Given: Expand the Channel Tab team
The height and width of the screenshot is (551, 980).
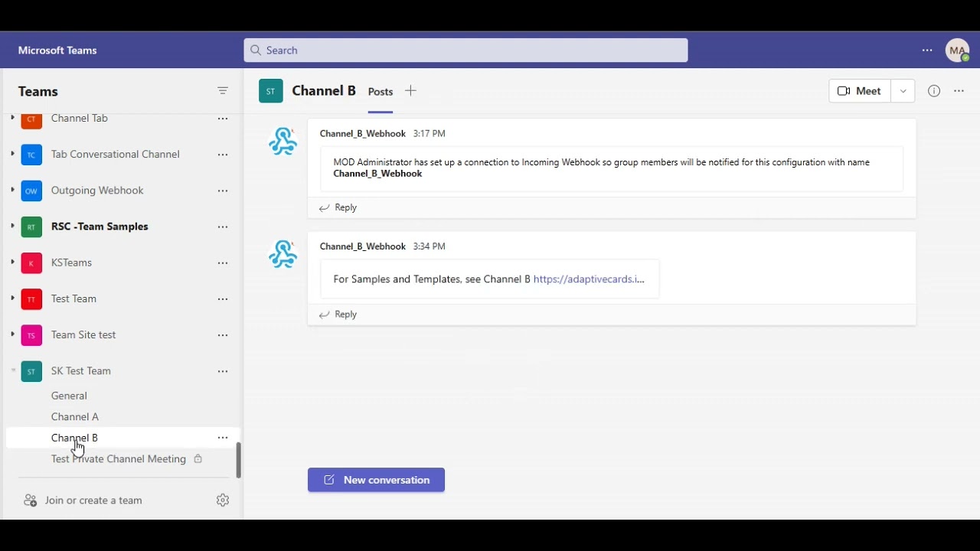Looking at the screenshot, I should (x=12, y=119).
